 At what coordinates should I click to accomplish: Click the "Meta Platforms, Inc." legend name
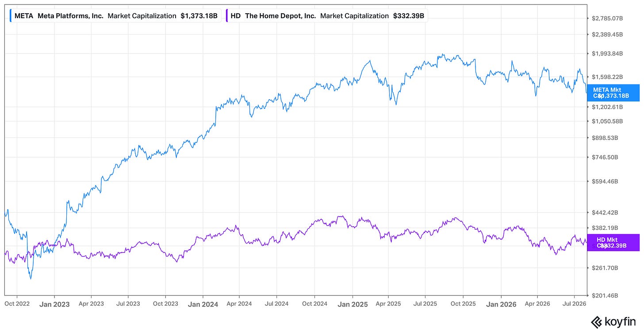point(70,16)
